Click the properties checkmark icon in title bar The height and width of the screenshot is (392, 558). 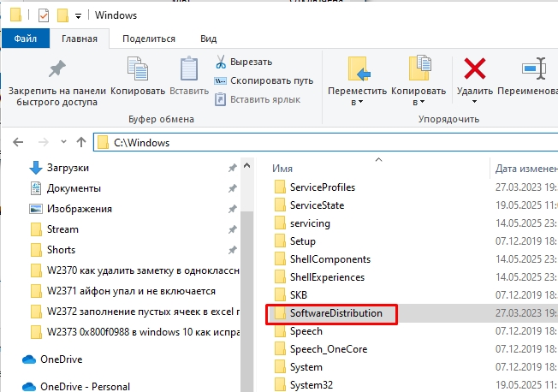[44, 15]
